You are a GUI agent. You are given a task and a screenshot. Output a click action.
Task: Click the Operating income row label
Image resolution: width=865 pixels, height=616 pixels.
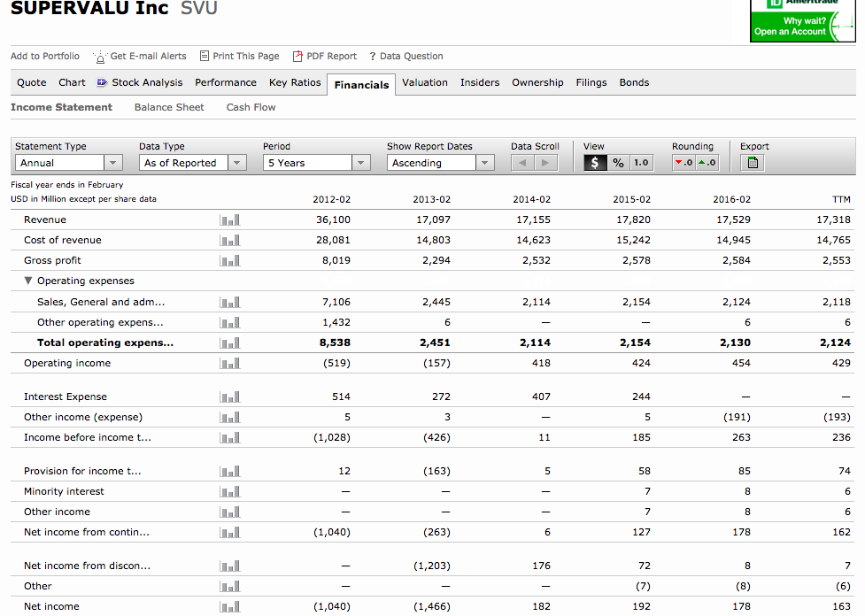(x=67, y=364)
